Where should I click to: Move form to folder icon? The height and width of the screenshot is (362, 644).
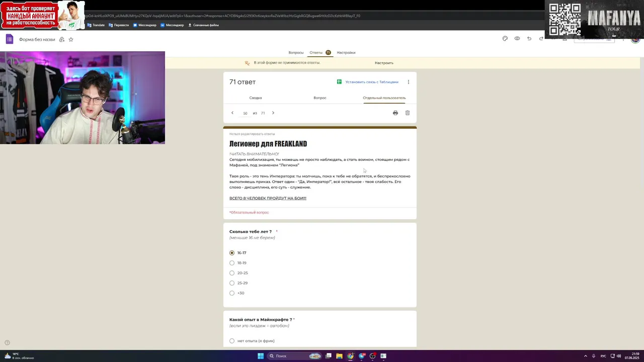[62, 39]
